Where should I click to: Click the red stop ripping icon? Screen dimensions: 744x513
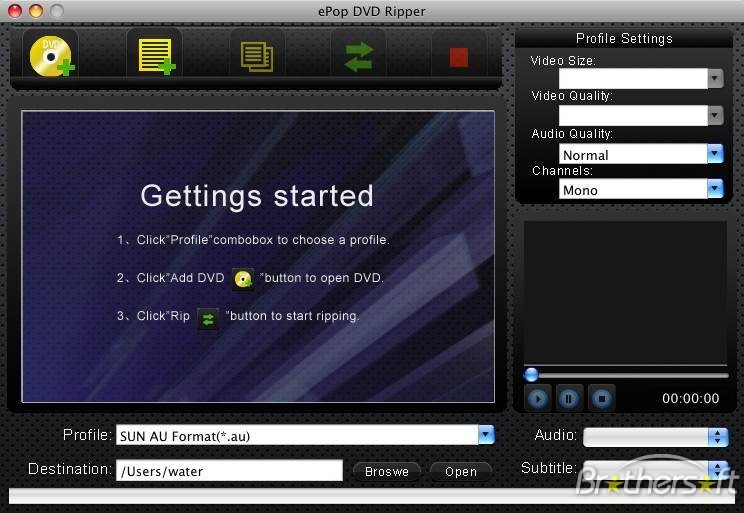point(459,57)
